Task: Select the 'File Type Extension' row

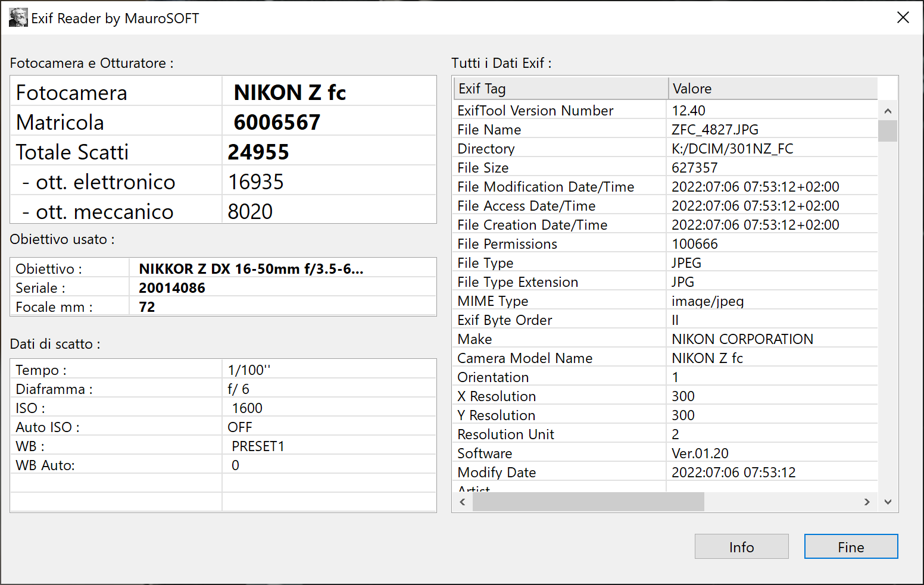Action: (x=666, y=282)
